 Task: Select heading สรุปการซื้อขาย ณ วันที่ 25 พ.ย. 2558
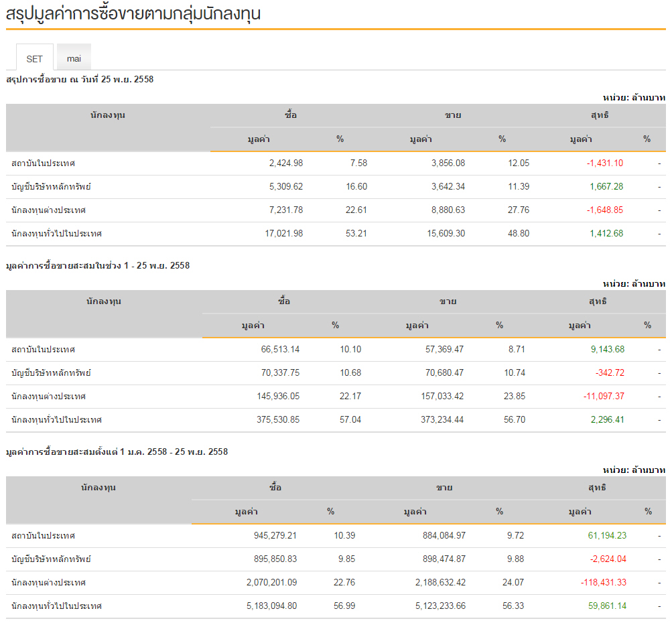(x=80, y=79)
